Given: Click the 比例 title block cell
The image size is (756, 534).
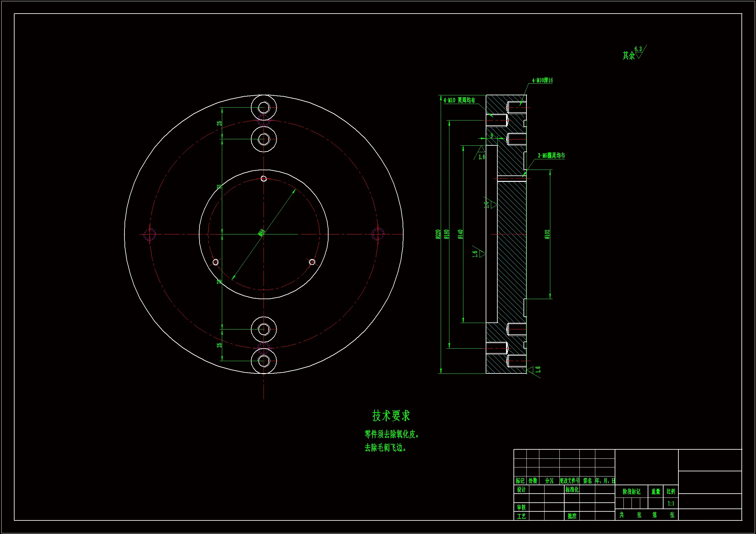Looking at the screenshot, I should [671, 492].
